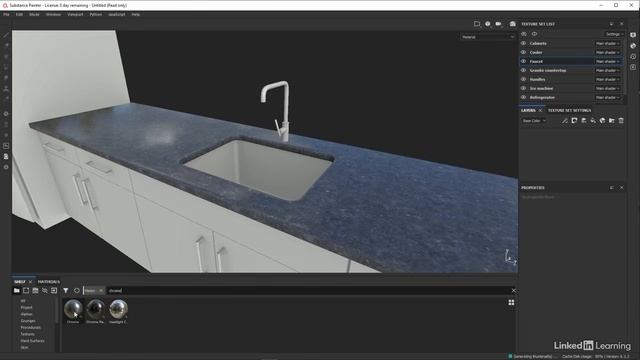This screenshot has width=640, height=360.
Task: Open the History panel icon
Action: pos(633,56)
